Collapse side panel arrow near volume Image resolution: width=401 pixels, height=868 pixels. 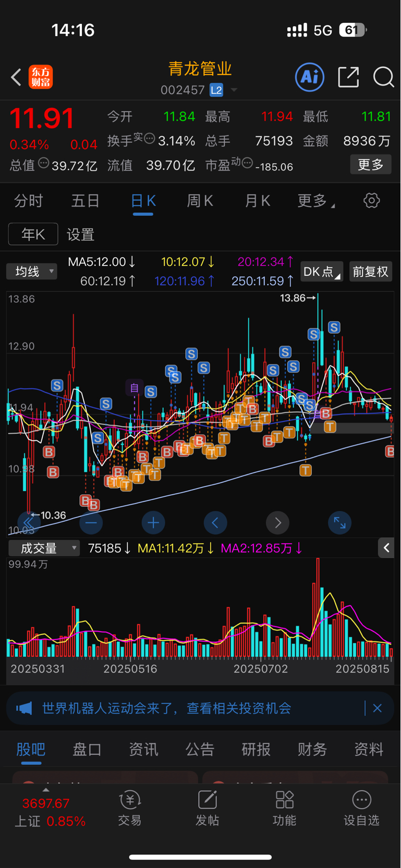(x=386, y=548)
